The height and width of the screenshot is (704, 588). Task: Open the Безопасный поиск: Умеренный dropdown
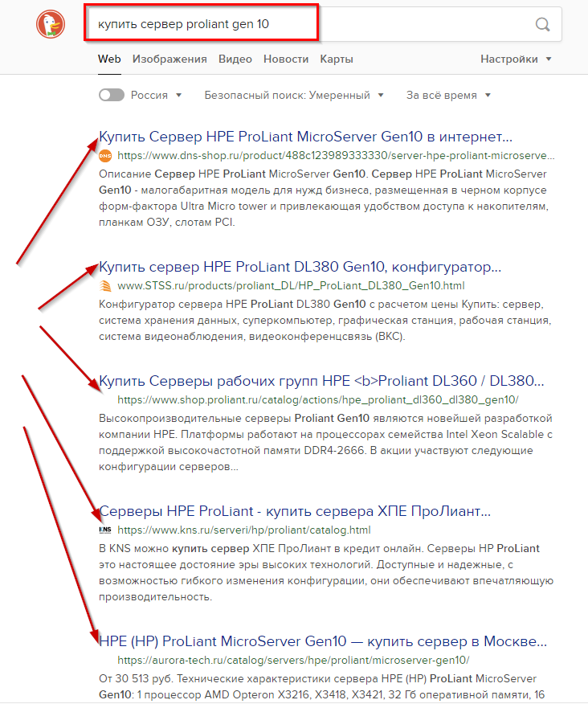(294, 95)
